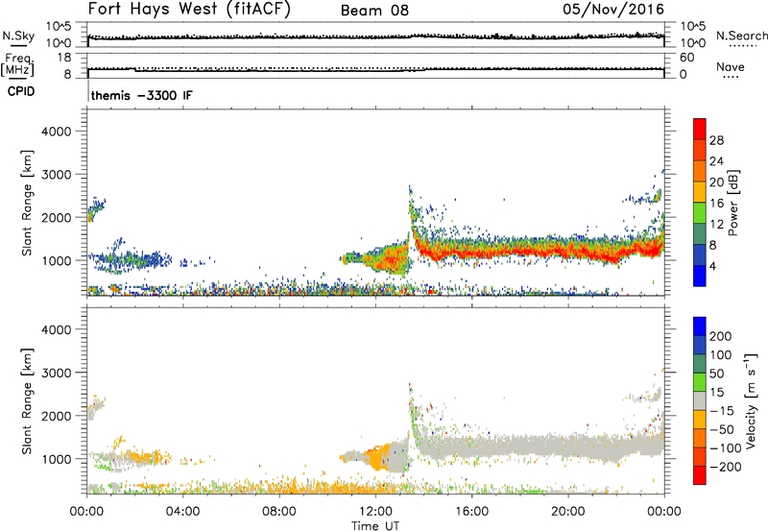Select the '-15' label on velocity colorbar
The width and height of the screenshot is (768, 532).
[721, 411]
